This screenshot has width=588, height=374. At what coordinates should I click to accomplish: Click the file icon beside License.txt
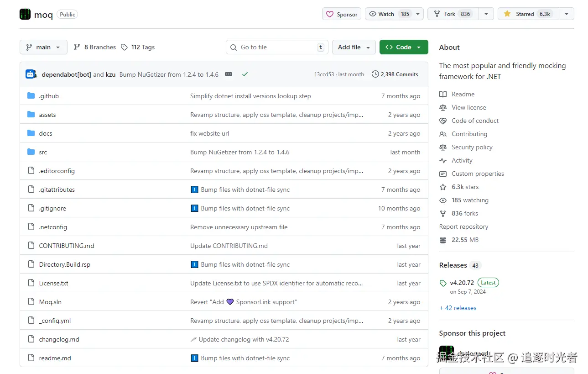31,283
